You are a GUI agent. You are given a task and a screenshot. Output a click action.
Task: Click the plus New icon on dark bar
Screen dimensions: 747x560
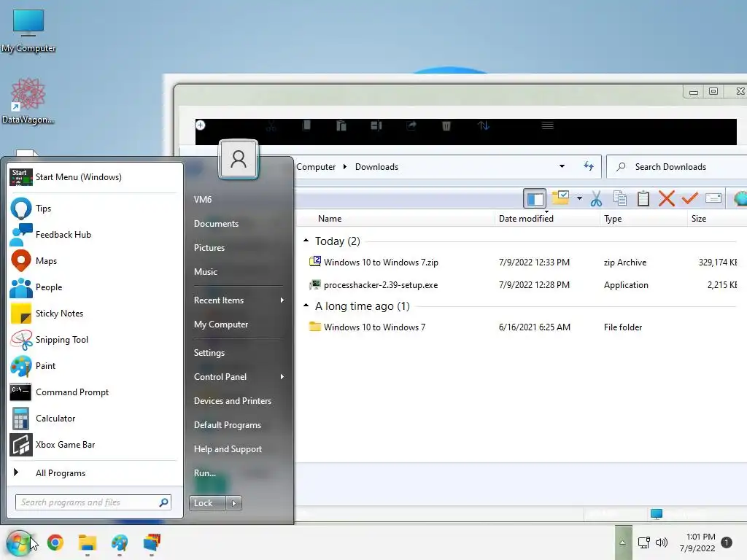[x=201, y=125]
